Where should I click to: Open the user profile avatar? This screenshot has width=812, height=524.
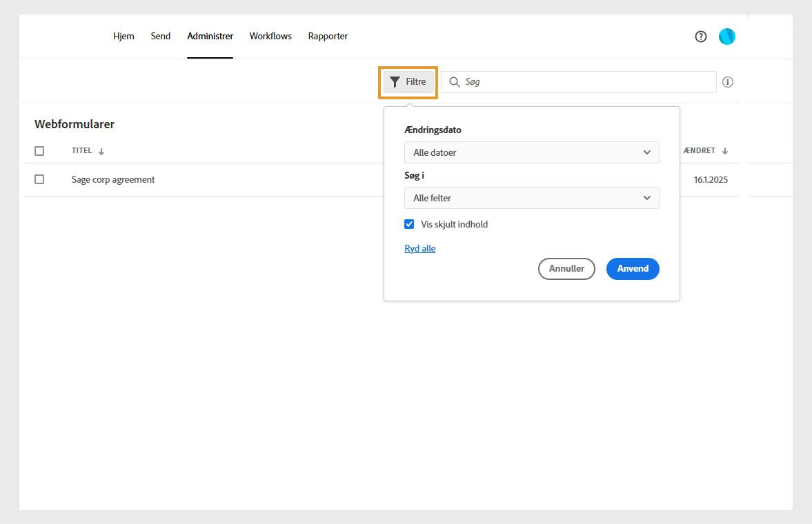click(727, 37)
